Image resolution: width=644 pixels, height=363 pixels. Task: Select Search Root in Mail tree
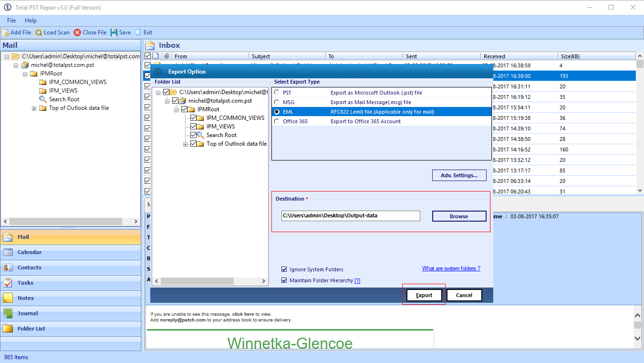click(64, 99)
